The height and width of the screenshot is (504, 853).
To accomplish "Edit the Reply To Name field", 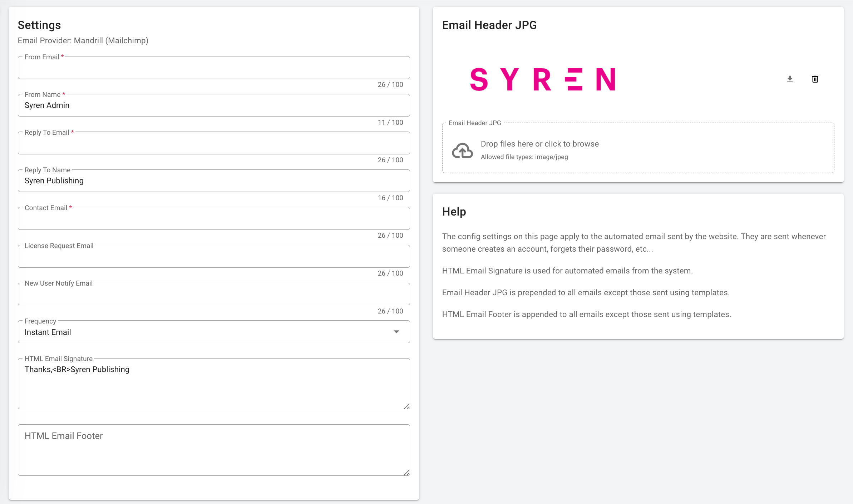I will (213, 181).
